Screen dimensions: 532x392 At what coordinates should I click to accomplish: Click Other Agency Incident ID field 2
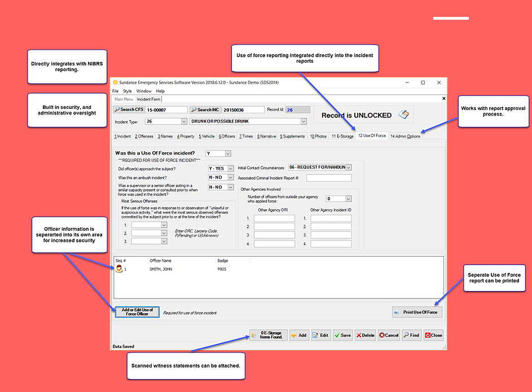[331, 227]
